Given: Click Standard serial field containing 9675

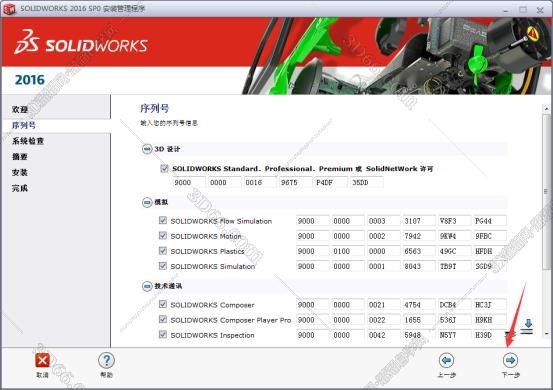Looking at the screenshot, I should (x=296, y=182).
